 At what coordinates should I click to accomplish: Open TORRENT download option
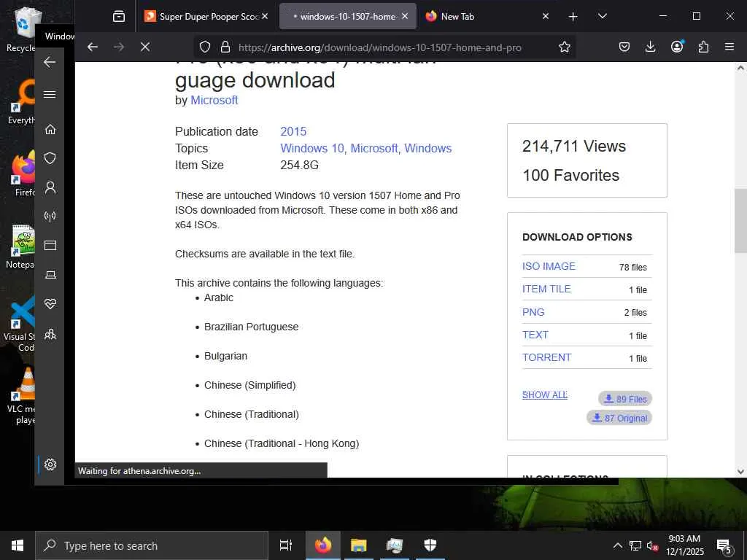(x=546, y=357)
